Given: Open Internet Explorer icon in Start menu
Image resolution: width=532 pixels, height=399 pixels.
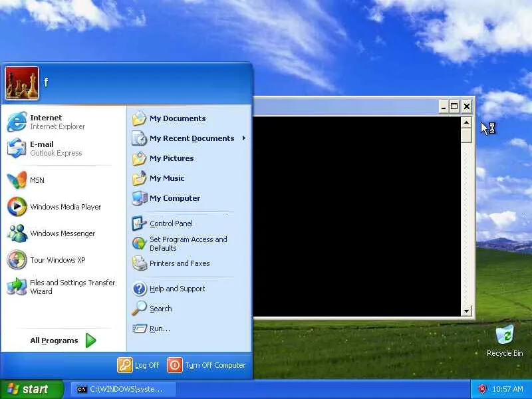Looking at the screenshot, I should point(17,122).
